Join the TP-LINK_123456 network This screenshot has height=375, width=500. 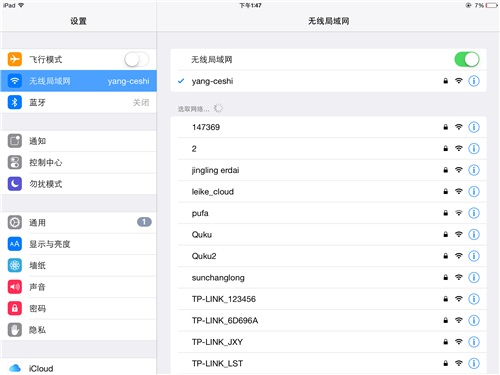coord(328,299)
